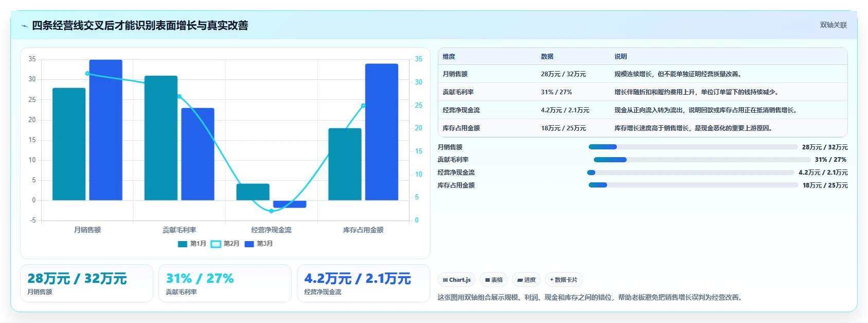This screenshot has width=868, height=323.
Task: Click the 贡献毛利率 progress bar
Action: (x=702, y=160)
